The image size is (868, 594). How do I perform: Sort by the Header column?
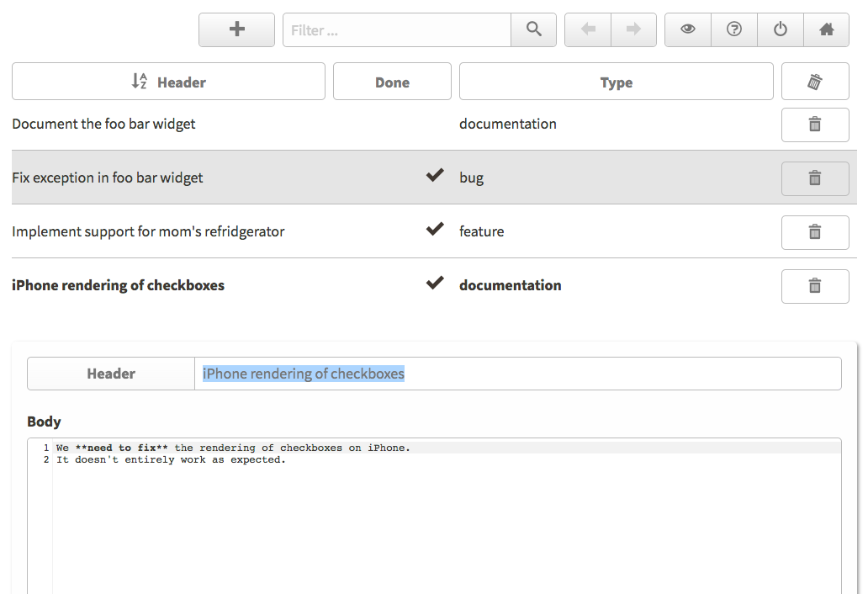[x=168, y=82]
